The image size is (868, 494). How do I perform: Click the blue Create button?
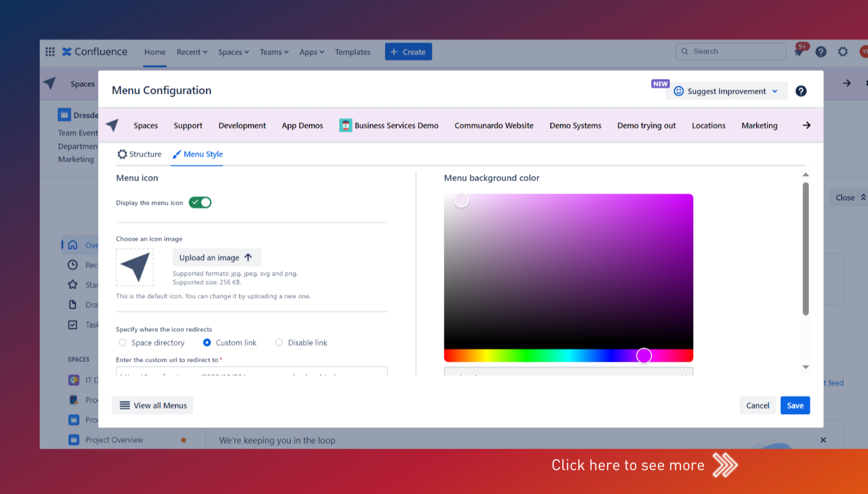click(x=408, y=52)
